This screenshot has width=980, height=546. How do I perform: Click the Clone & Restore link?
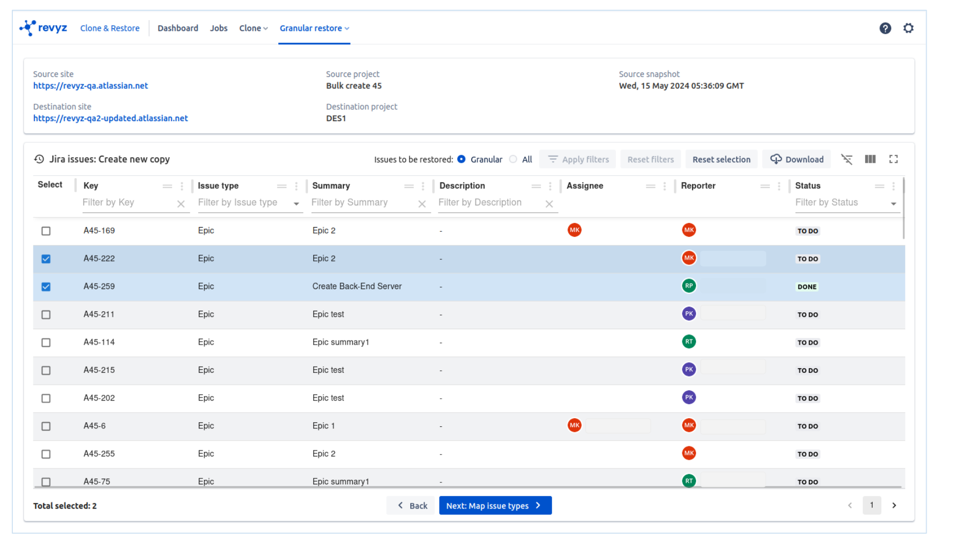(110, 28)
